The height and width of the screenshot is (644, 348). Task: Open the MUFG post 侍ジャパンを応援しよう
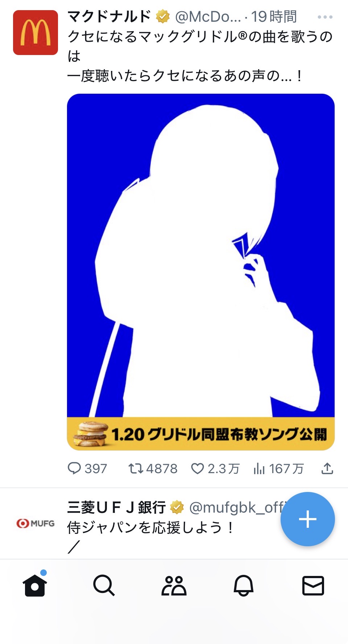pos(150,527)
